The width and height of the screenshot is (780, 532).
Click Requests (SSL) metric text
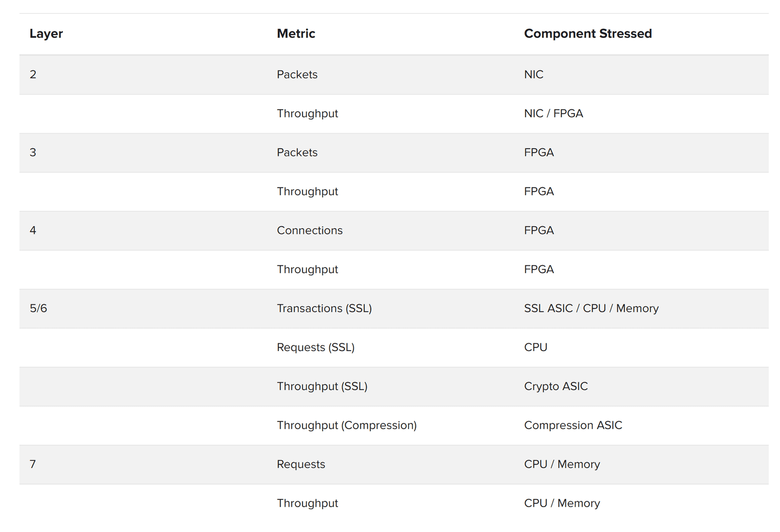[315, 348]
